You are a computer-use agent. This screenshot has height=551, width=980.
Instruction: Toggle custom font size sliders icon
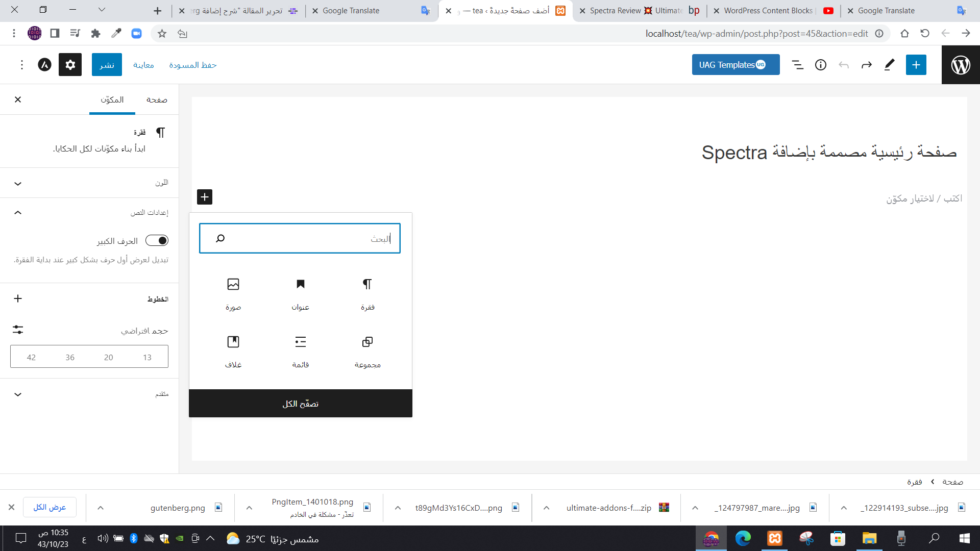coord(18,330)
